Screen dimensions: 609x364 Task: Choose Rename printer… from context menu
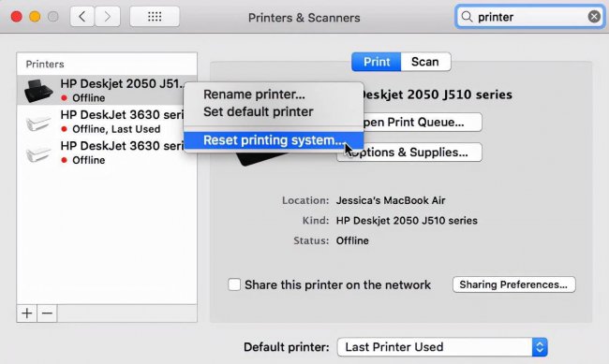tap(274, 95)
